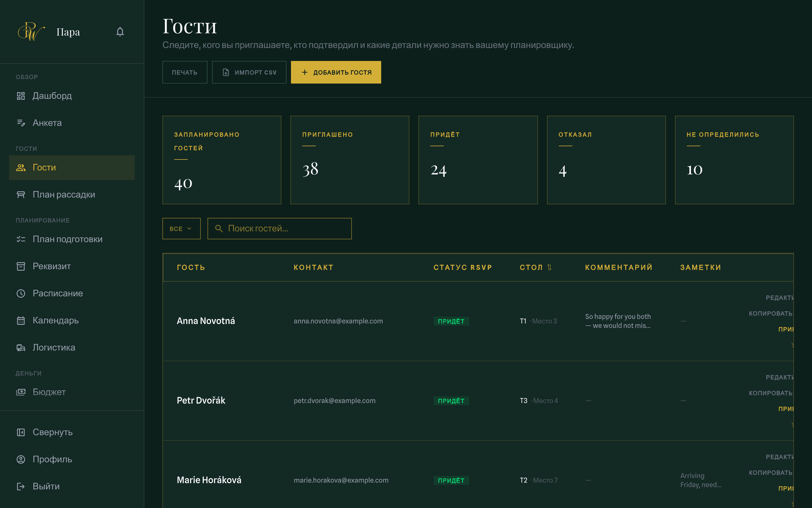Image resolution: width=812 pixels, height=508 pixels.
Task: Click the Реквизит archive box icon
Action: click(x=21, y=266)
